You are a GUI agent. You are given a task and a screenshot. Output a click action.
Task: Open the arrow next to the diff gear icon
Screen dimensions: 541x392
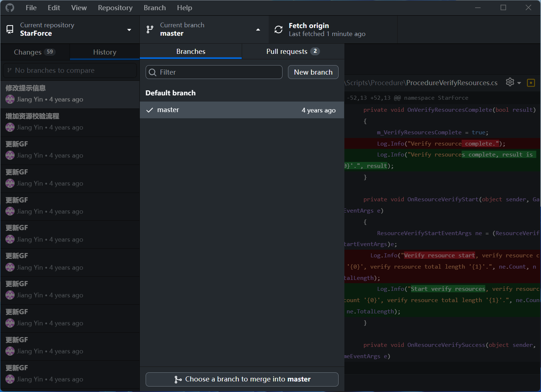[x=518, y=83]
